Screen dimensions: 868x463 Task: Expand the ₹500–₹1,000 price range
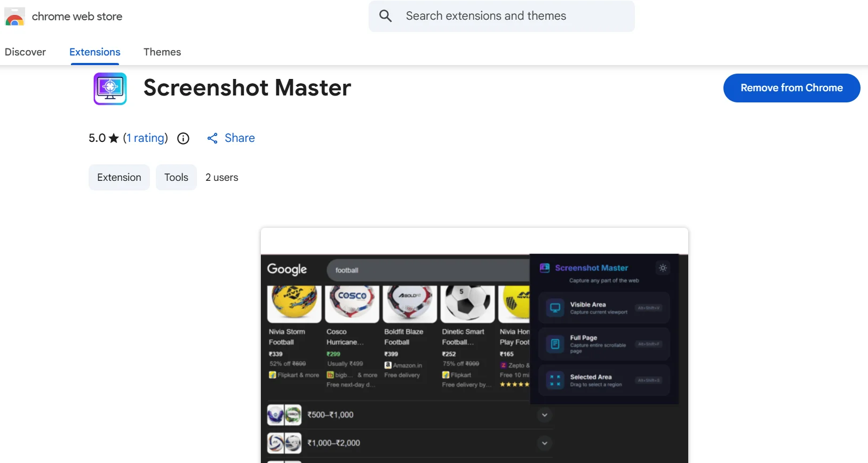pyautogui.click(x=544, y=415)
